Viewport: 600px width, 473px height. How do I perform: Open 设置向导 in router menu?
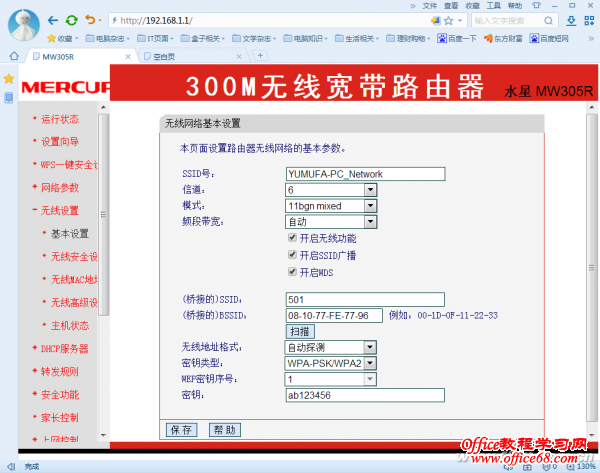(x=60, y=142)
